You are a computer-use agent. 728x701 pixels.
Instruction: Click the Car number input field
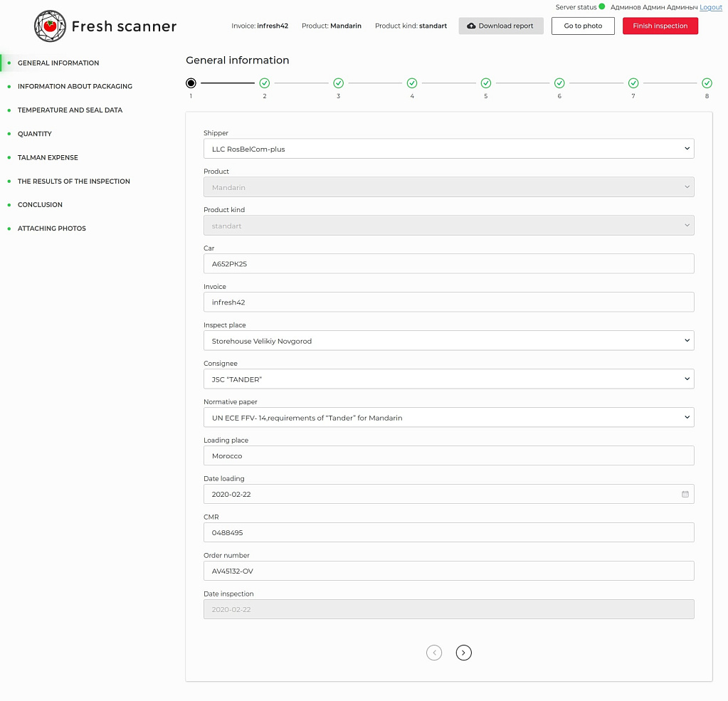tap(448, 264)
